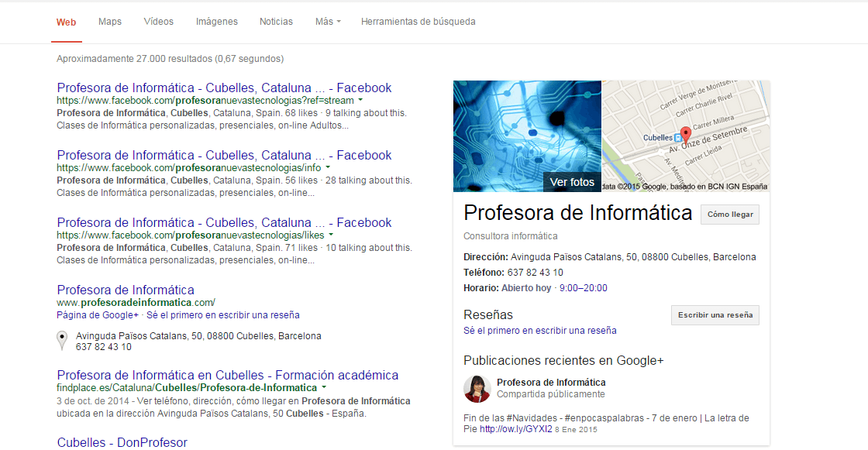Open findplace Formación académica result
Image resolution: width=868 pixels, height=450 pixels.
[228, 375]
